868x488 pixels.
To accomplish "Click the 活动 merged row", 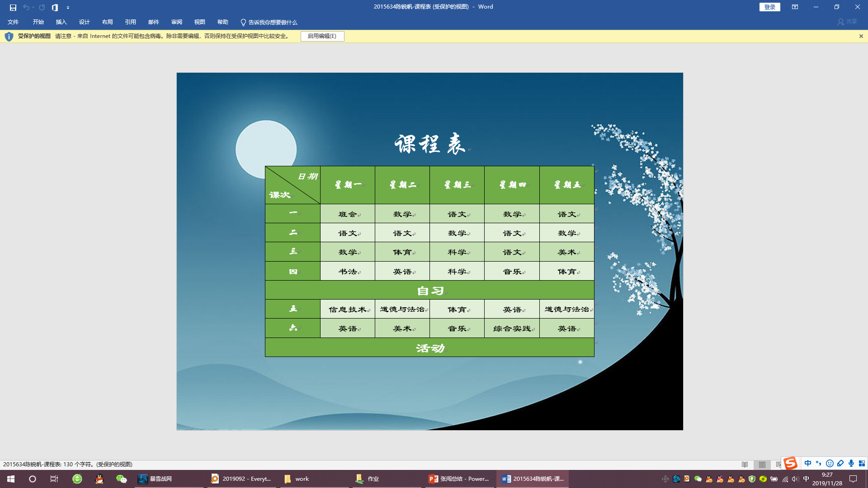I will 429,347.
